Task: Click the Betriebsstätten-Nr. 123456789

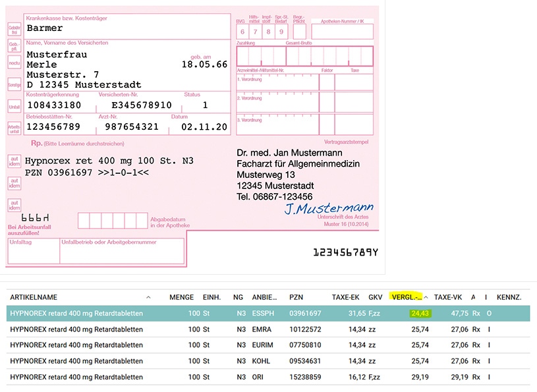Action: point(53,127)
